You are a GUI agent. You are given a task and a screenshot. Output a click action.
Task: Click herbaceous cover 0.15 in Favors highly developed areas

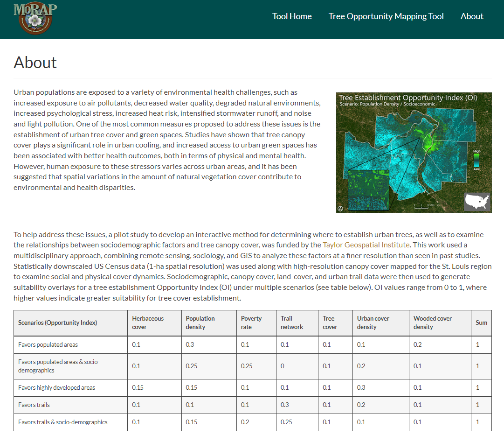coord(154,388)
